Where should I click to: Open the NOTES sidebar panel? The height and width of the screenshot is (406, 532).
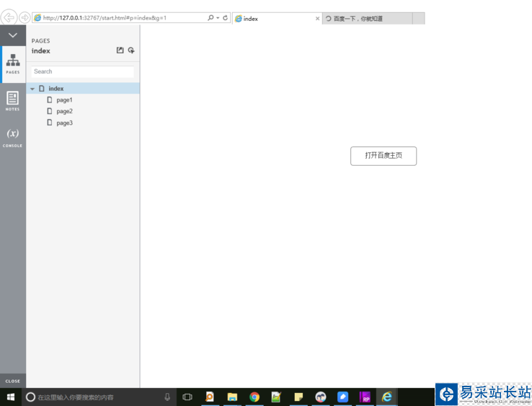click(x=13, y=101)
